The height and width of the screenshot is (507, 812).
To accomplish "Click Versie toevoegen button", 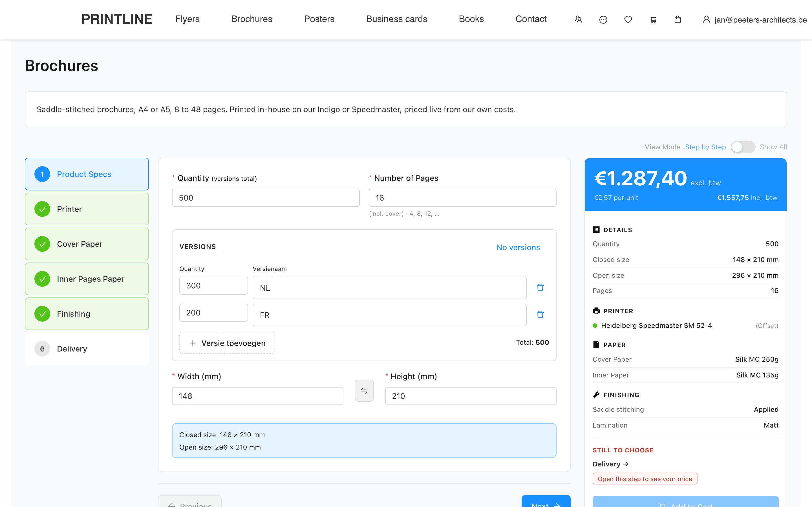I will click(227, 343).
